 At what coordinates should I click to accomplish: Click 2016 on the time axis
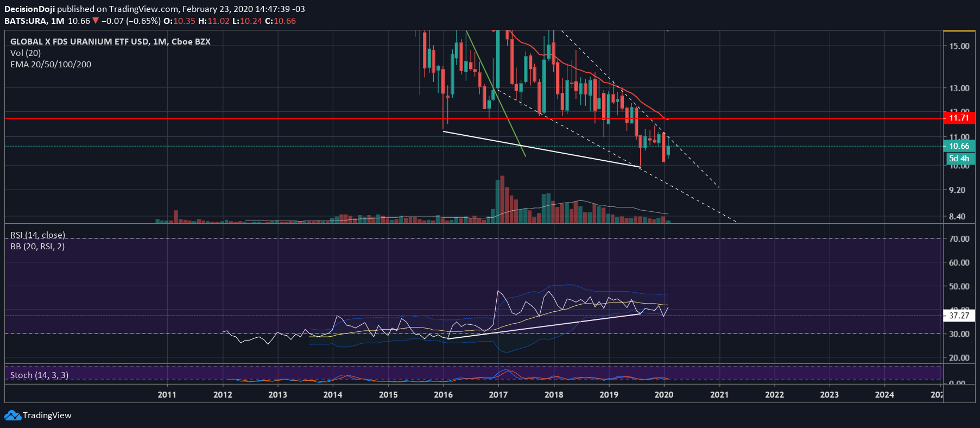(444, 394)
